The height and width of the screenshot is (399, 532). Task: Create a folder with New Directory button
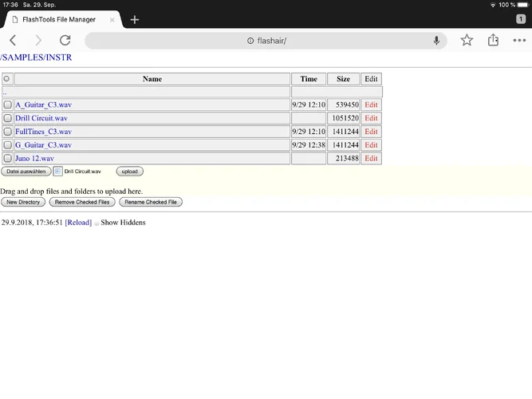point(23,202)
